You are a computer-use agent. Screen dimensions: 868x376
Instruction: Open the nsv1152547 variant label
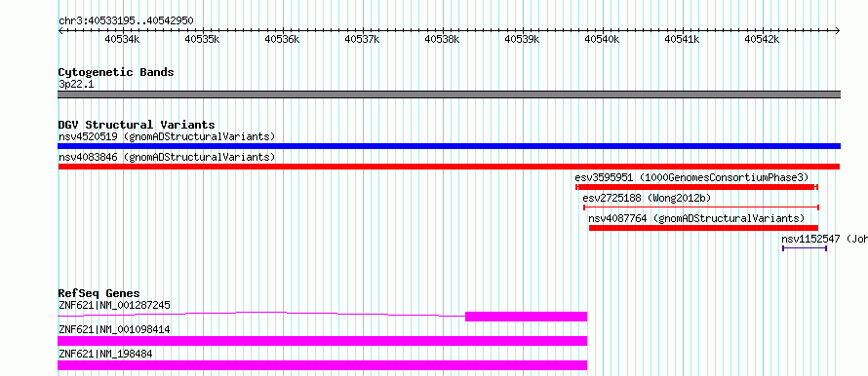[824, 239]
